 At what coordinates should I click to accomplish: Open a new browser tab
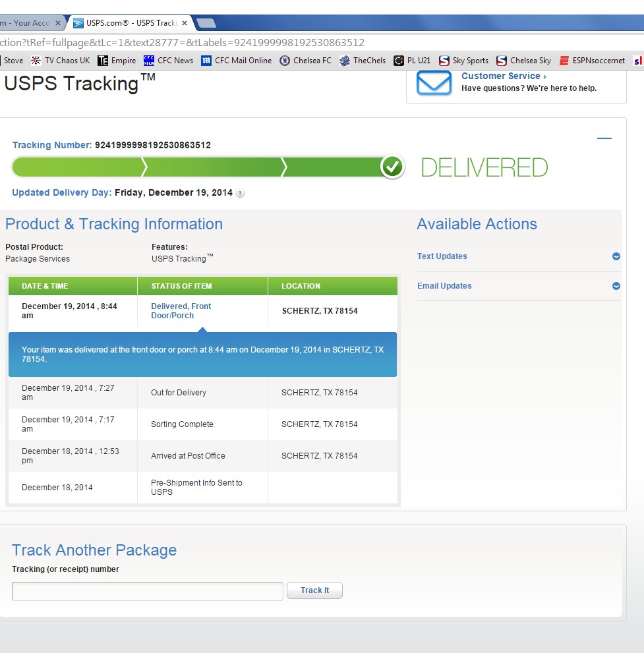pos(206,23)
